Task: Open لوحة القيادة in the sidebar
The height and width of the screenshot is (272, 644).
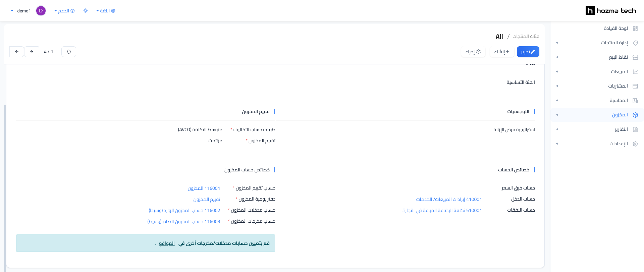Action: pyautogui.click(x=616, y=29)
